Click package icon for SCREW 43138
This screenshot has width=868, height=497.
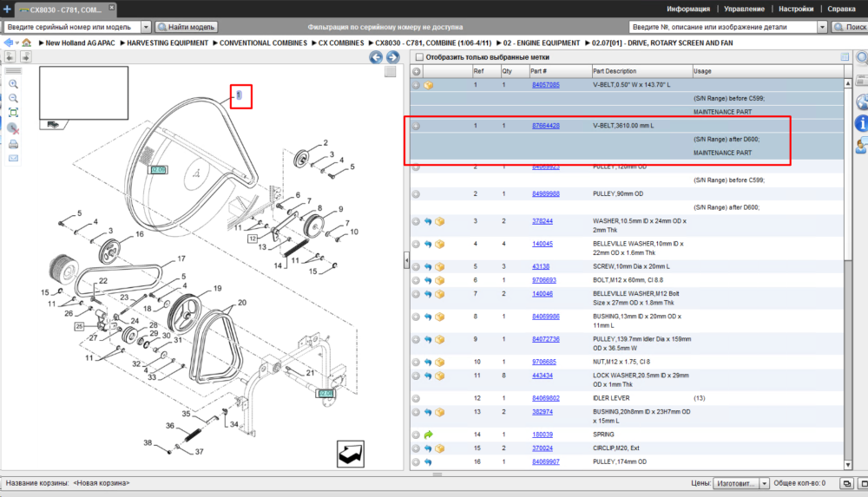click(439, 267)
